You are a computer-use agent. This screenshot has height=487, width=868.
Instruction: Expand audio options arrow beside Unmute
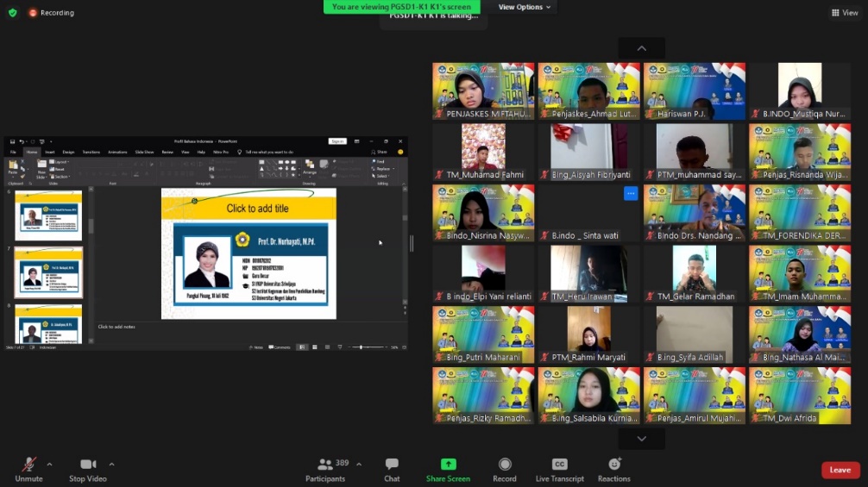click(49, 465)
